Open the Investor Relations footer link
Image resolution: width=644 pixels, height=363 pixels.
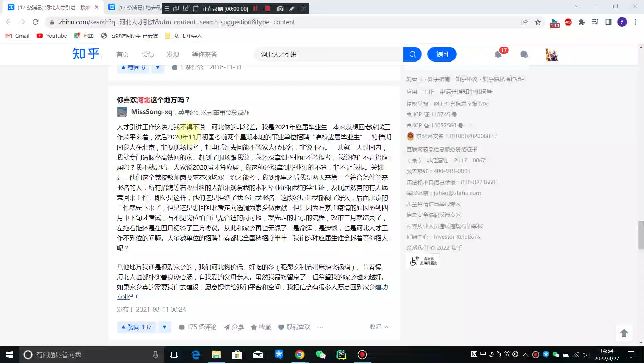[457, 237]
